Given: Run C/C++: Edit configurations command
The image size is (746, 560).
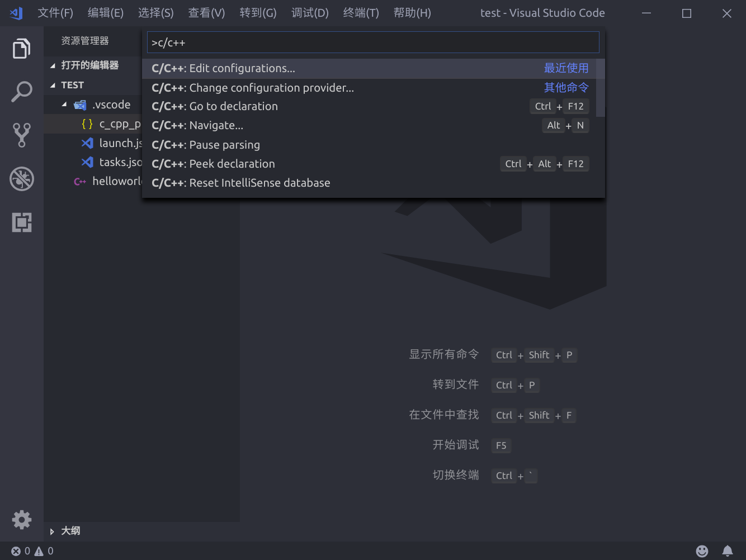Looking at the screenshot, I should pyautogui.click(x=369, y=69).
